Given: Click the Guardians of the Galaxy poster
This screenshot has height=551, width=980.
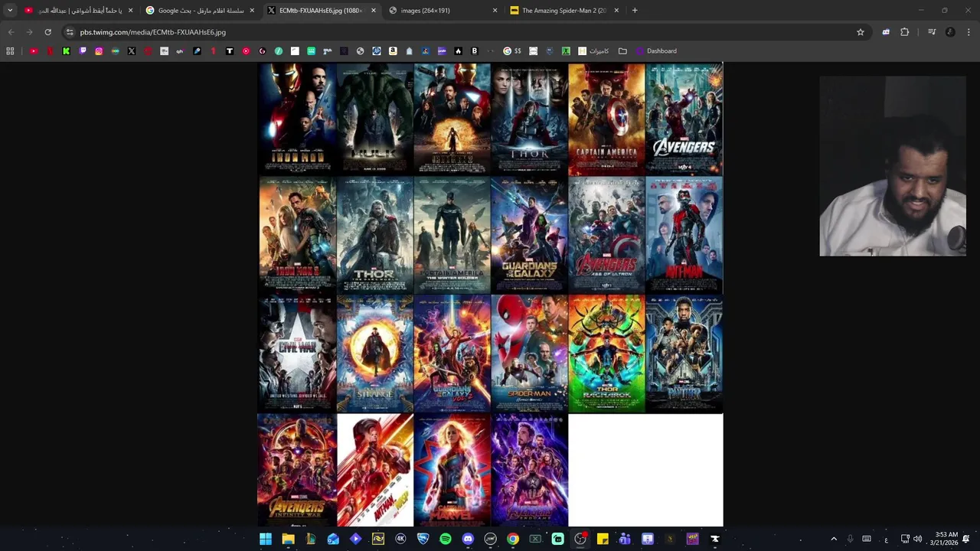Looking at the screenshot, I should (x=529, y=235).
